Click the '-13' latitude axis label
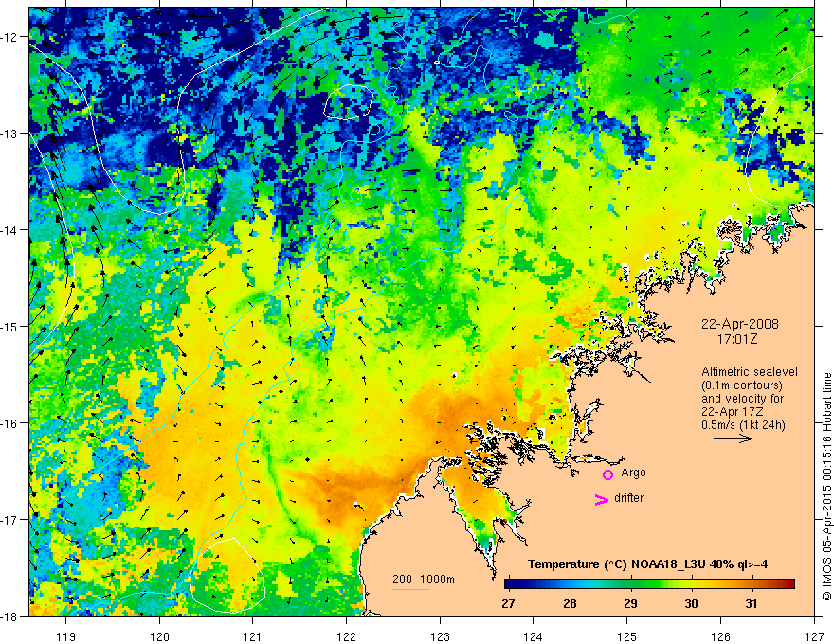Screen dimensions: 834x644 [10, 134]
